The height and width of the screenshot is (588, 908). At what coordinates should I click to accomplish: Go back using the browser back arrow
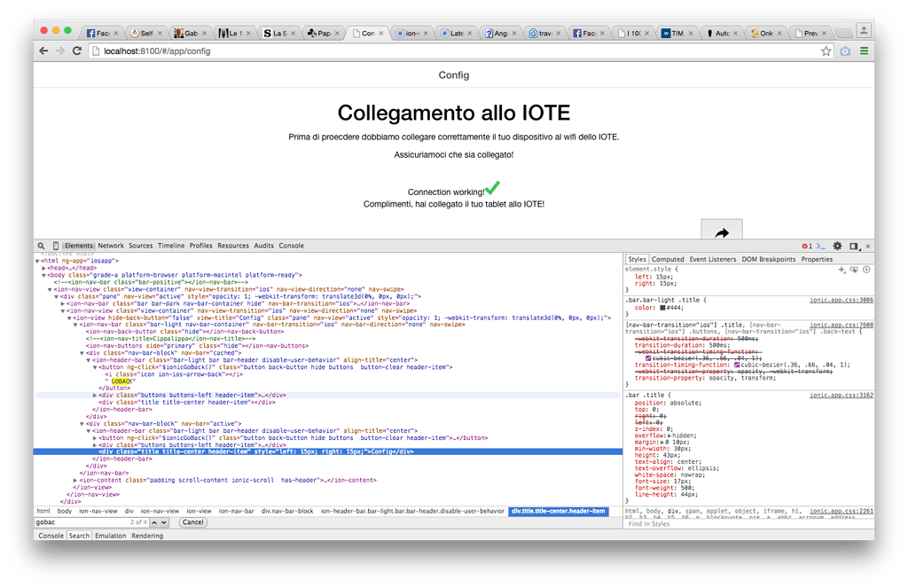pyautogui.click(x=43, y=51)
